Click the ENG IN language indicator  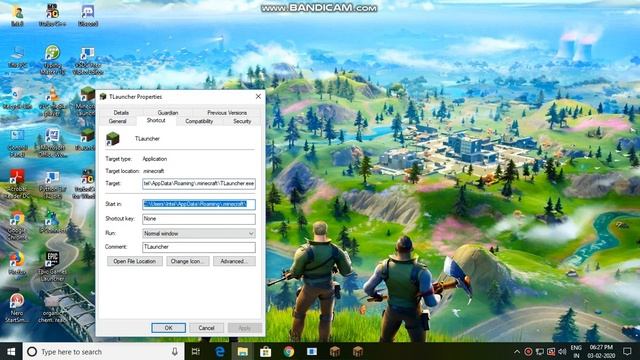point(576,351)
